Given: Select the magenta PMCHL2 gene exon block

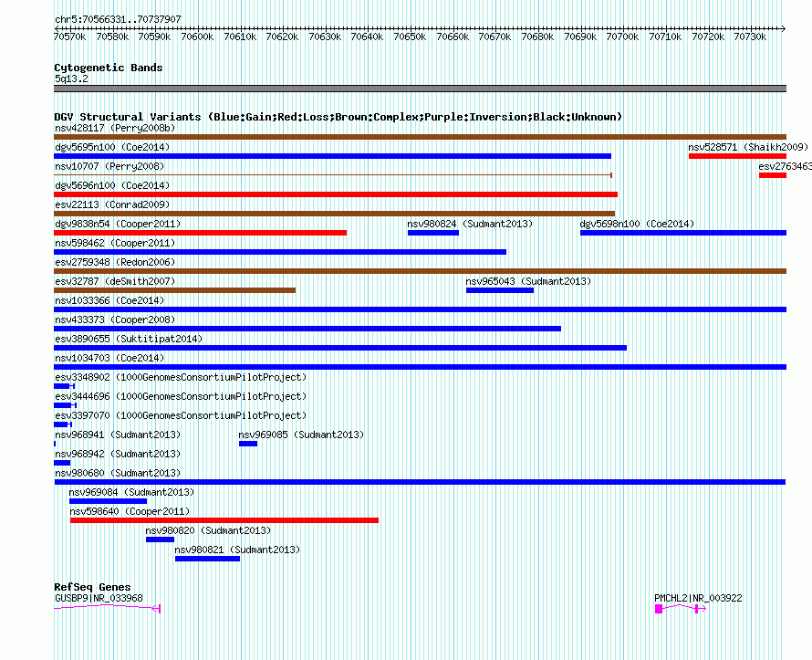Looking at the screenshot, I should coord(659,609).
